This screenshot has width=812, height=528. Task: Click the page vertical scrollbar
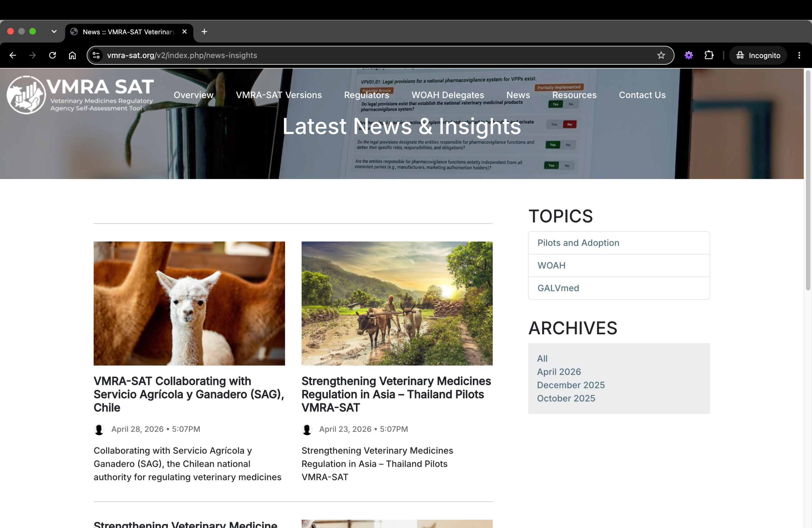808,181
